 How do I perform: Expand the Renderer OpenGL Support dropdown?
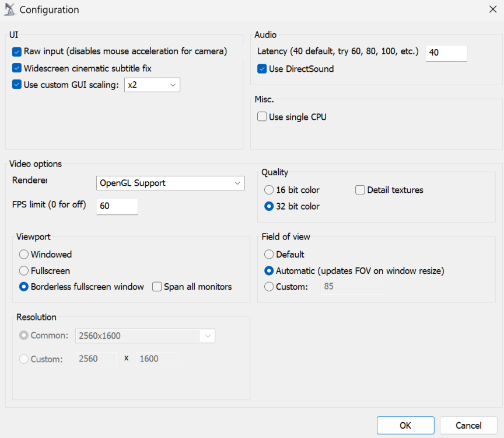tap(170, 183)
